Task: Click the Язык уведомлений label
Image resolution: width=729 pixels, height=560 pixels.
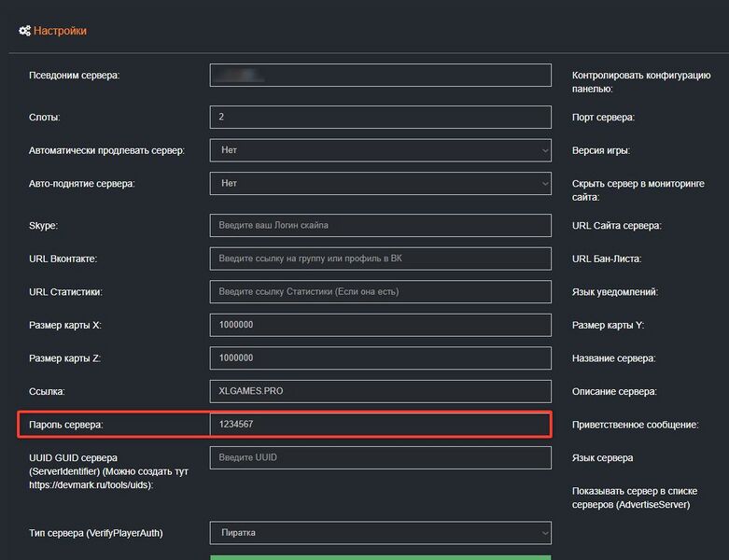Action: point(614,292)
